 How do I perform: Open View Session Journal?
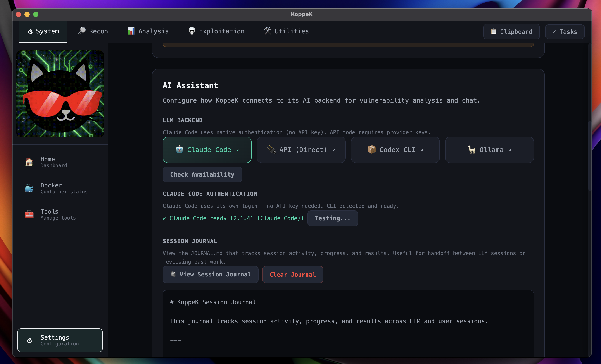pyautogui.click(x=210, y=275)
